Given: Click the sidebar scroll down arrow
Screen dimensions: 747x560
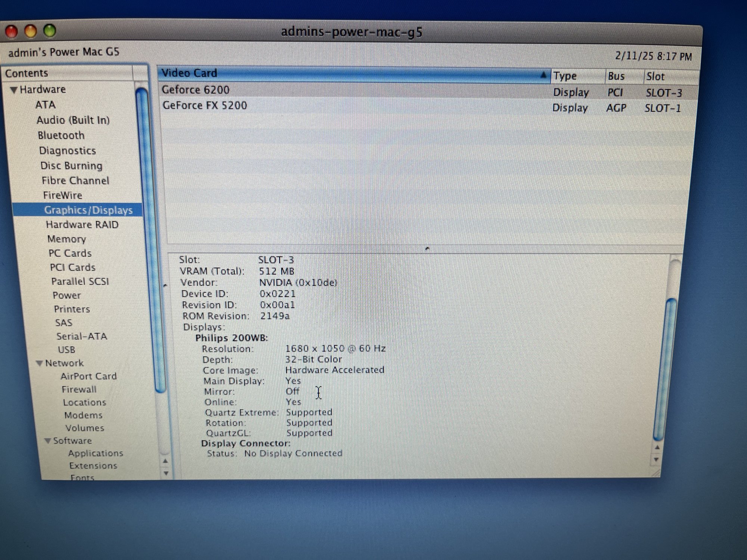Looking at the screenshot, I should [x=166, y=473].
